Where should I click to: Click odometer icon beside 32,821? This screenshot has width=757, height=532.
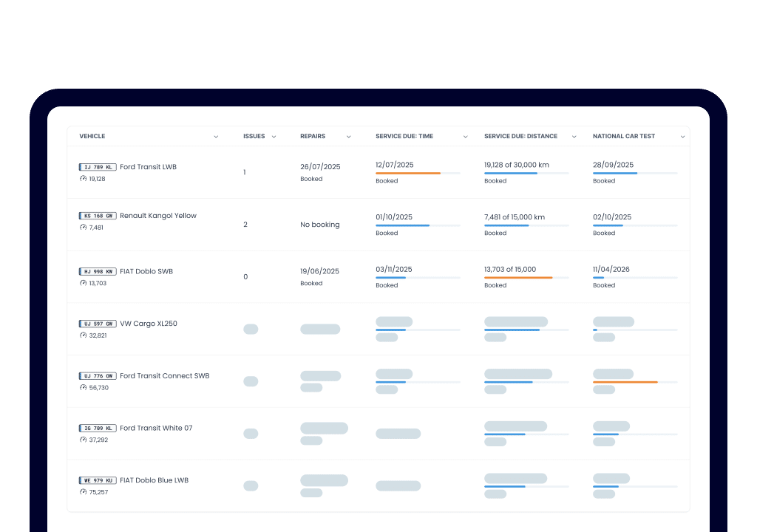(83, 335)
